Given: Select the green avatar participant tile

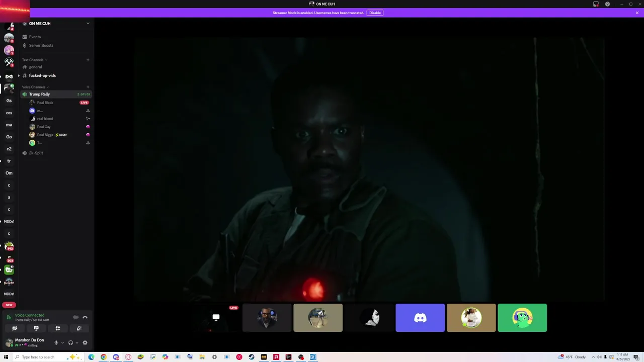Looking at the screenshot, I should [522, 318].
